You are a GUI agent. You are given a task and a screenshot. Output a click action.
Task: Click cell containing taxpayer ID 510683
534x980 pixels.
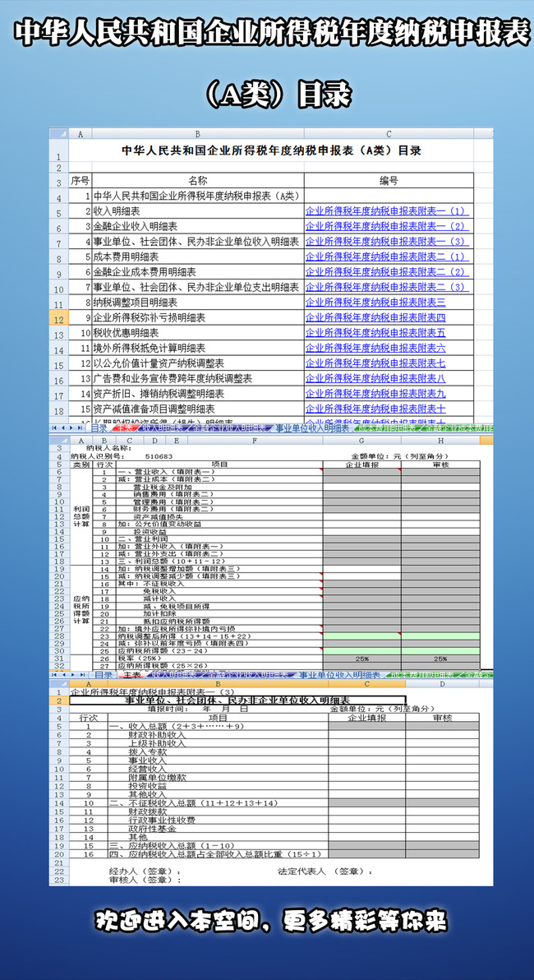158,456
